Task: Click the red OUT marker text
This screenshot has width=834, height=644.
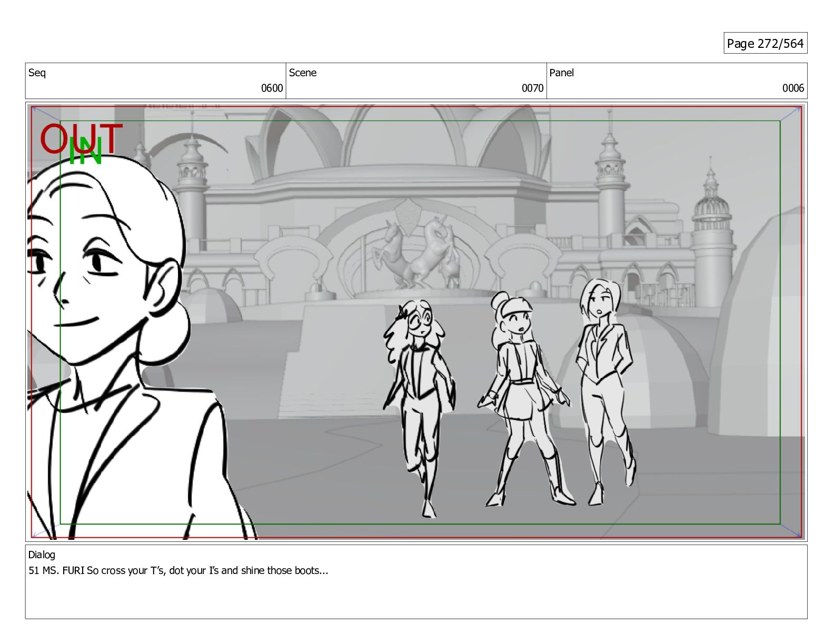Action: click(x=81, y=138)
